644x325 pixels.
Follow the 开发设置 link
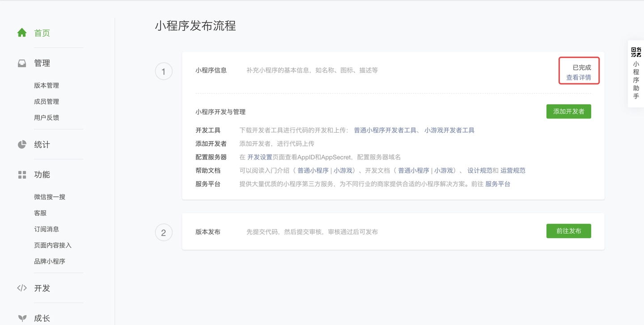(x=260, y=157)
